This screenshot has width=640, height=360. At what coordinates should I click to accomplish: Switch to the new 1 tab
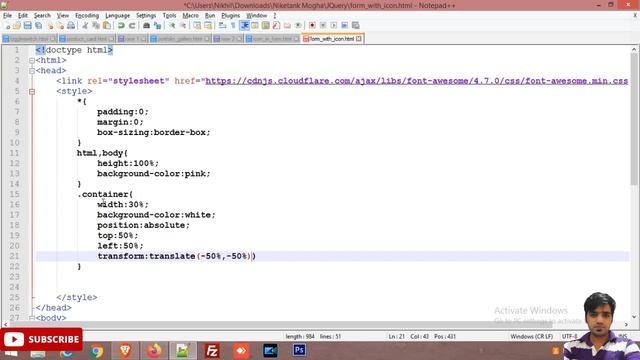click(x=132, y=39)
